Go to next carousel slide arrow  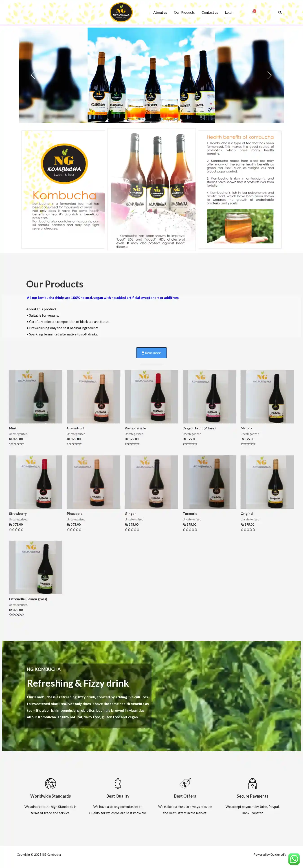pyautogui.click(x=269, y=75)
